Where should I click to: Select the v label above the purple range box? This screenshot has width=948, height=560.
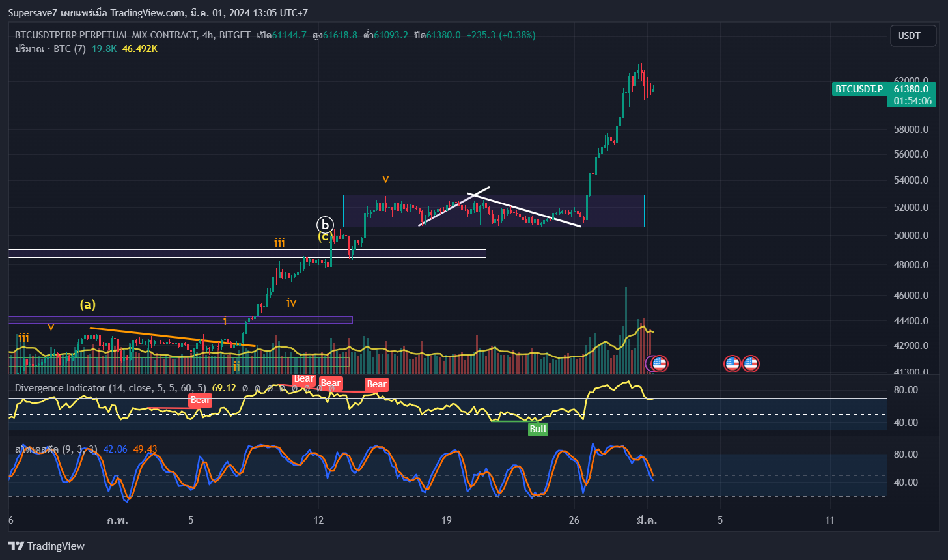[x=385, y=178]
